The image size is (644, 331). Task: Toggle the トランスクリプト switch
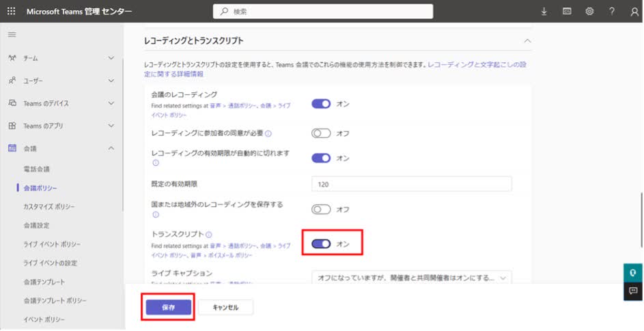tap(321, 244)
